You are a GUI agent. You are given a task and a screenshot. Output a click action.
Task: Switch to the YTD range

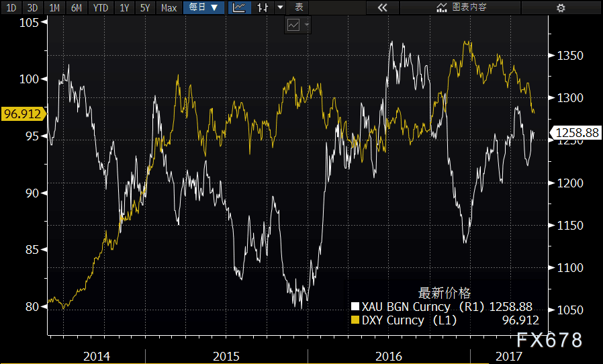tap(101, 7)
